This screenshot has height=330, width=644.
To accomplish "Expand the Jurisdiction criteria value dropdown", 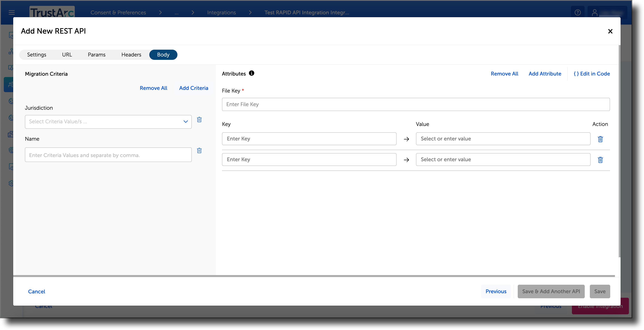I will click(x=186, y=122).
